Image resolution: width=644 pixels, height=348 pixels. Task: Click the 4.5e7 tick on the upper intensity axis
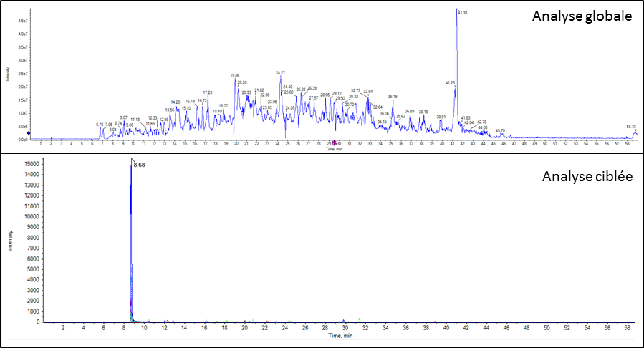pyautogui.click(x=22, y=21)
